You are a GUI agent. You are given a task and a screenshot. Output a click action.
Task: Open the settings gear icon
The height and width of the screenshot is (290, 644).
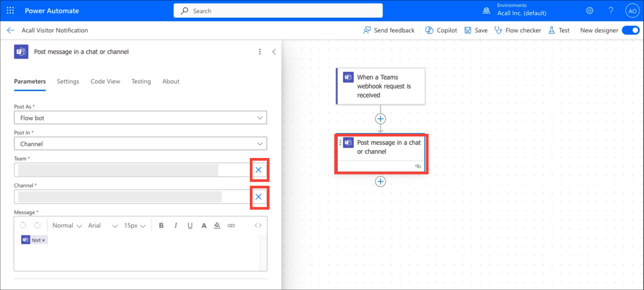point(590,11)
